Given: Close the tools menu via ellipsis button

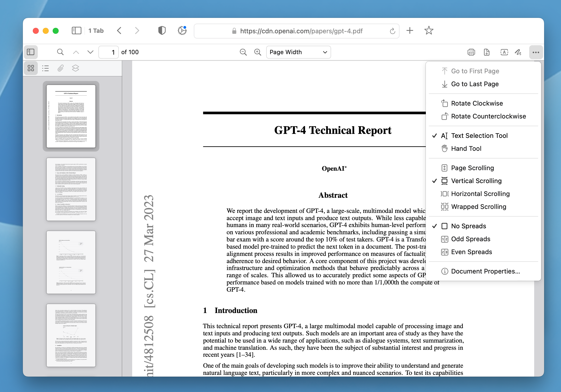Looking at the screenshot, I should 536,52.
